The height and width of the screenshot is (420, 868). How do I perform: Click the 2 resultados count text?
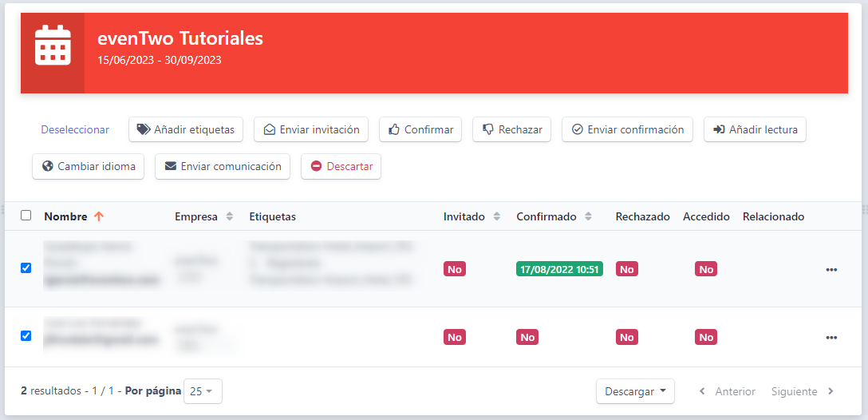(x=52, y=391)
